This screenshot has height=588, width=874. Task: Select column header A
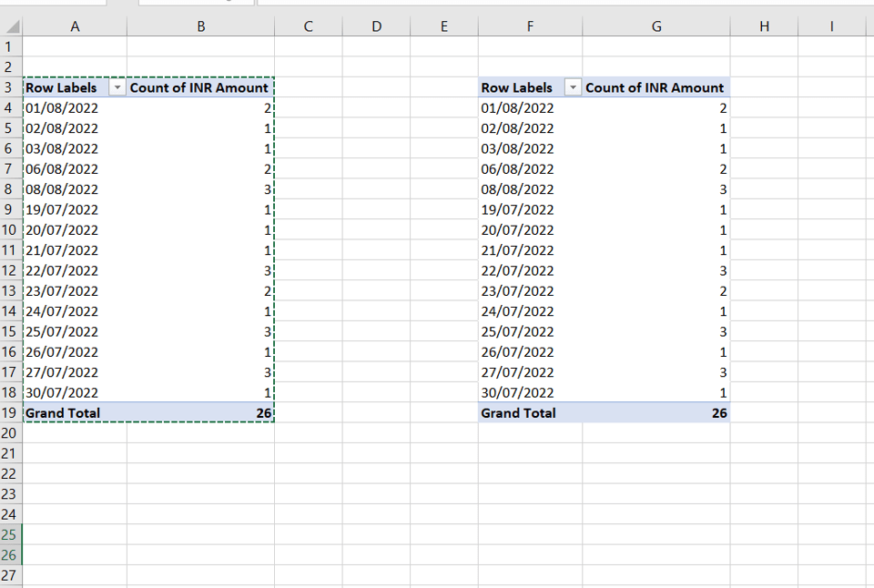pyautogui.click(x=75, y=25)
